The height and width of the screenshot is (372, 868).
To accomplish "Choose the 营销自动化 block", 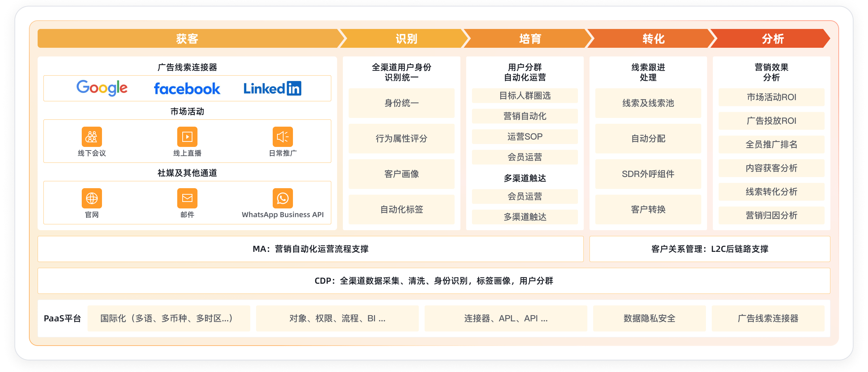I will pyautogui.click(x=525, y=116).
